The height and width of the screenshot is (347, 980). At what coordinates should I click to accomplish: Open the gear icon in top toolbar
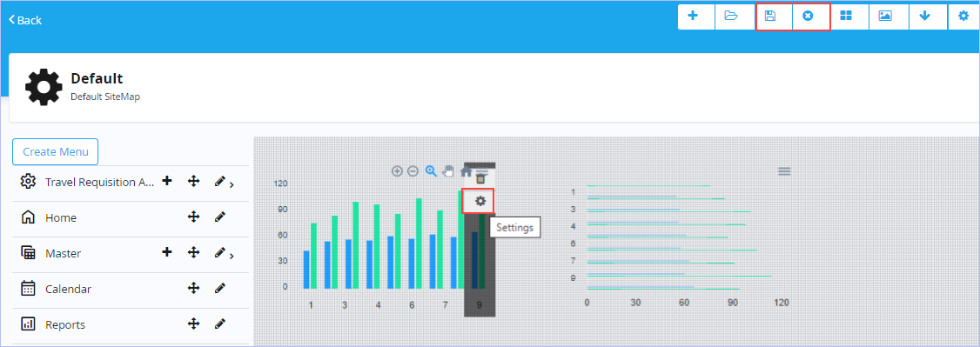963,17
